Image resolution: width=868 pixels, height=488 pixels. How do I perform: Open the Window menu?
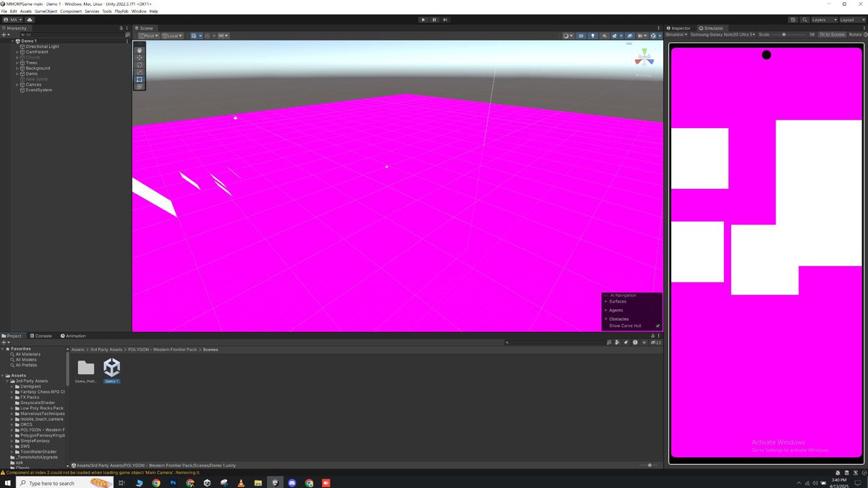coord(139,11)
